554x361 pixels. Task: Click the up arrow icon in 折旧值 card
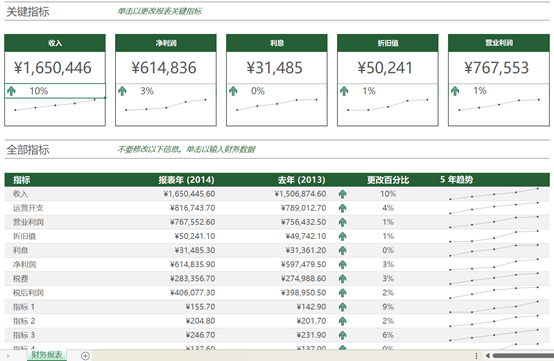click(x=344, y=91)
